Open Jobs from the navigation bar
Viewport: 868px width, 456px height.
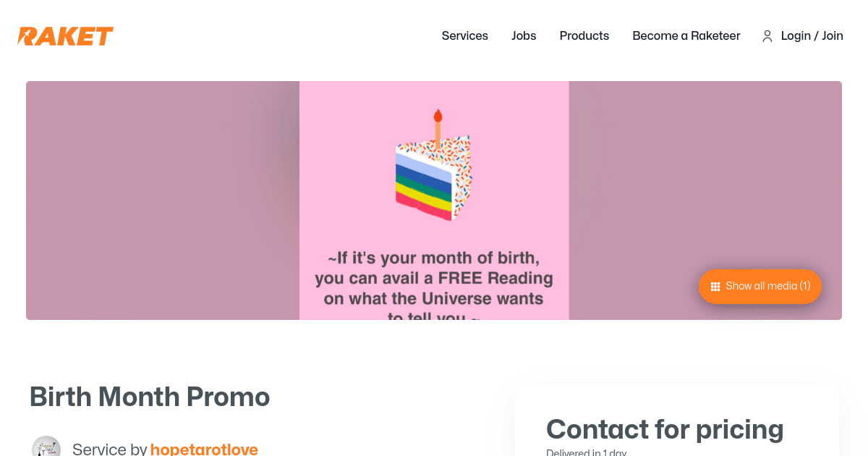coord(524,35)
